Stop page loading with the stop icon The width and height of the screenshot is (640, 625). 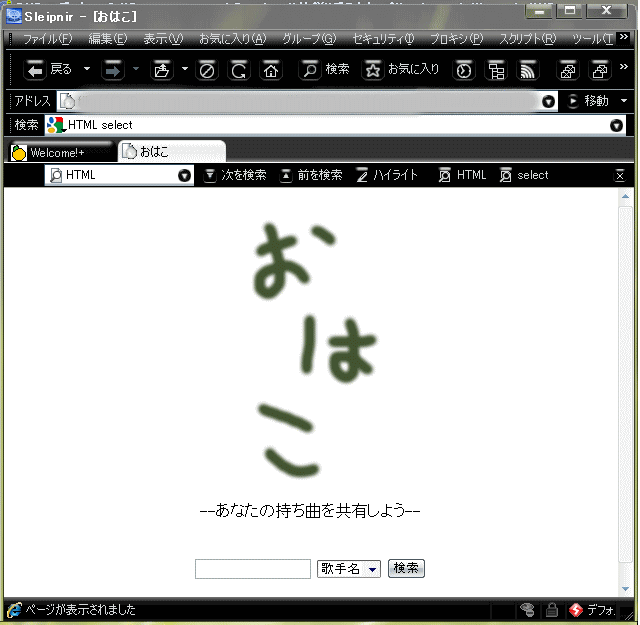(207, 70)
